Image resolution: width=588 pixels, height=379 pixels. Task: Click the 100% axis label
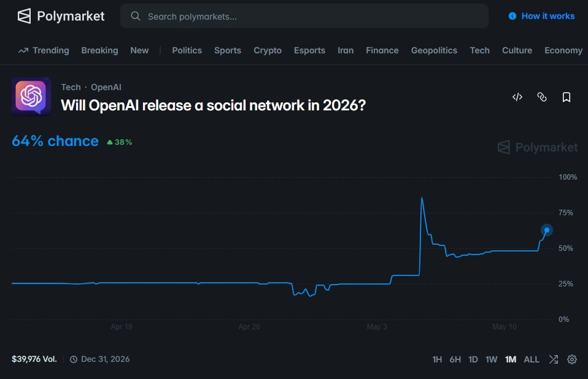coord(568,177)
